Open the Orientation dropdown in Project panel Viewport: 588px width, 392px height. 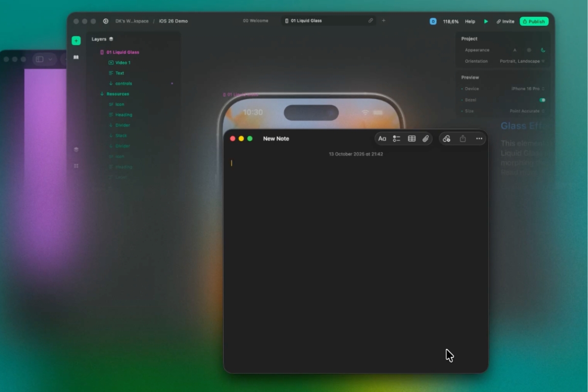point(521,61)
